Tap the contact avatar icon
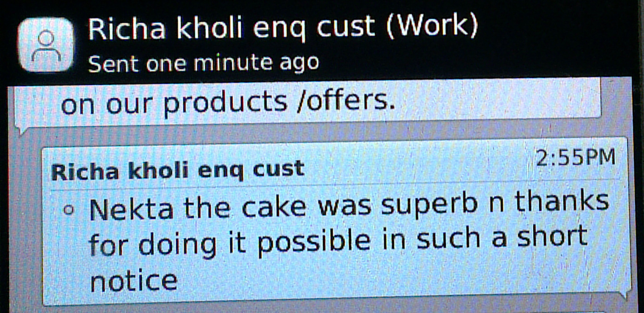644x313 pixels. point(46,45)
